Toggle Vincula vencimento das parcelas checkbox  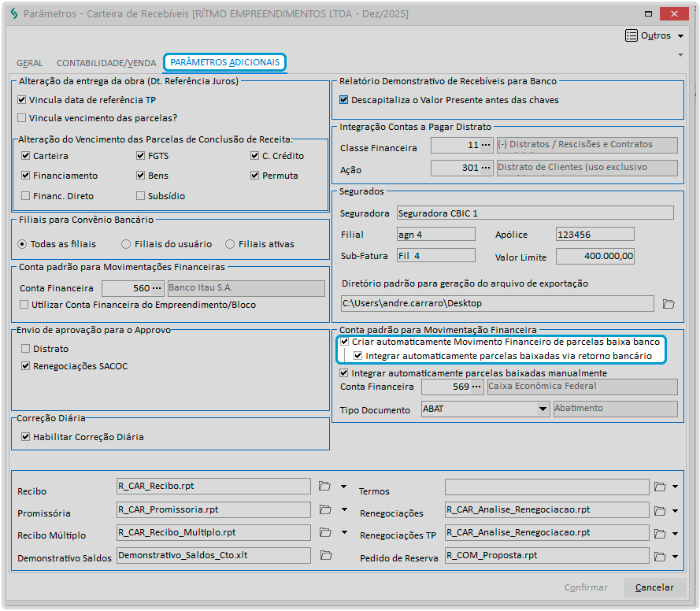[x=22, y=118]
